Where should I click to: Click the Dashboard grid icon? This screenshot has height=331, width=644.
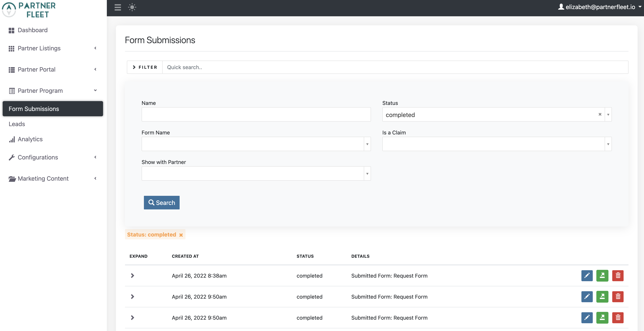click(12, 30)
